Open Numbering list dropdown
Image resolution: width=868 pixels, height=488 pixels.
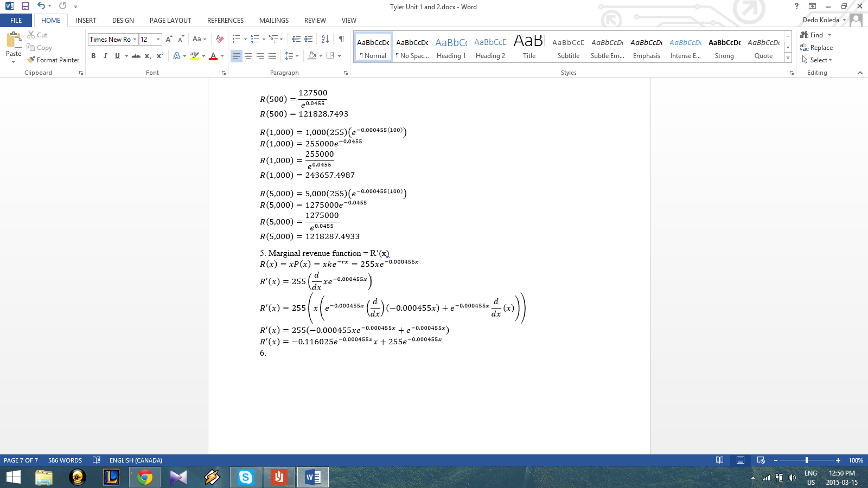(264, 39)
